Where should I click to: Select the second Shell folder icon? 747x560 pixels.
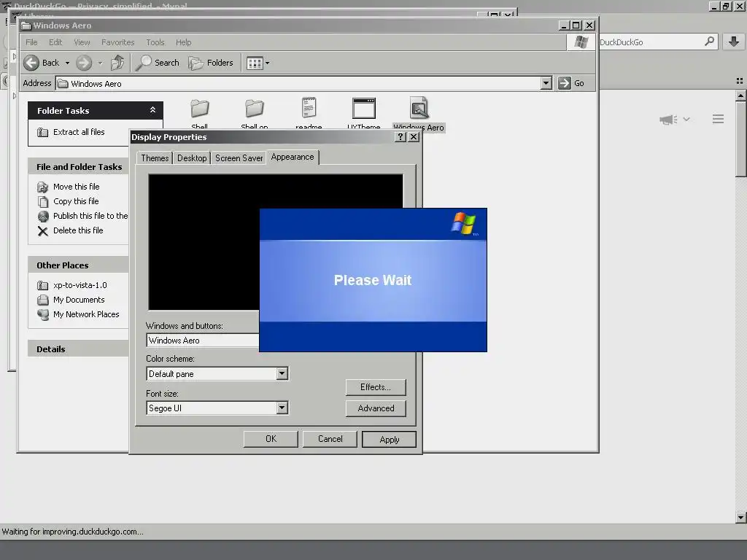(x=255, y=109)
